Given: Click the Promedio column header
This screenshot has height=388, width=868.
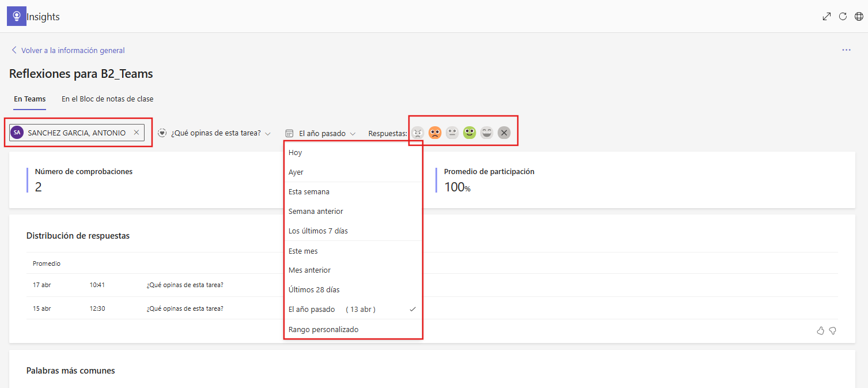Looking at the screenshot, I should (47, 263).
